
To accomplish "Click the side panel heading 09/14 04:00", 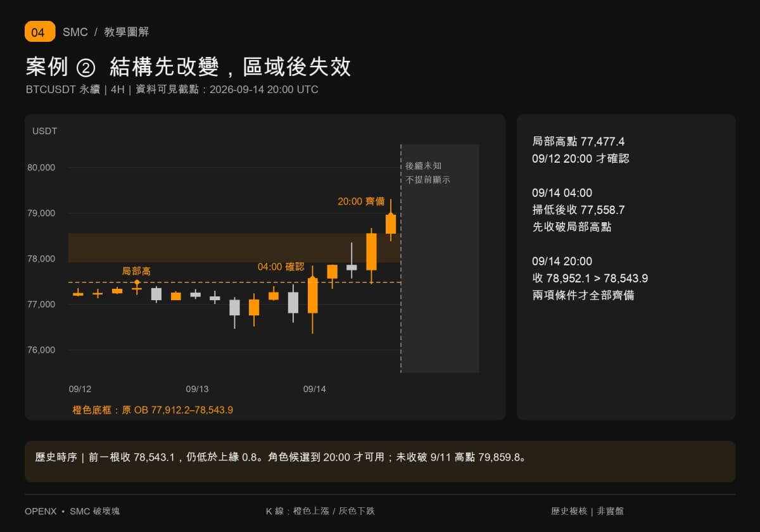I will [562, 193].
